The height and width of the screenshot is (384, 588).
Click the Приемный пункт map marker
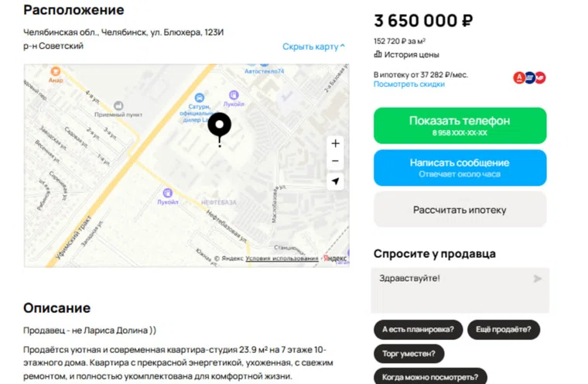118,105
